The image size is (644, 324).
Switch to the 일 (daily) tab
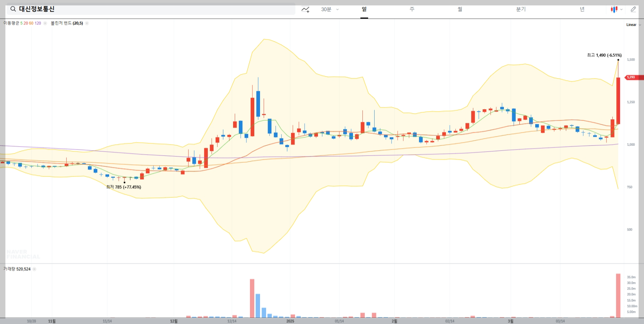pos(364,9)
